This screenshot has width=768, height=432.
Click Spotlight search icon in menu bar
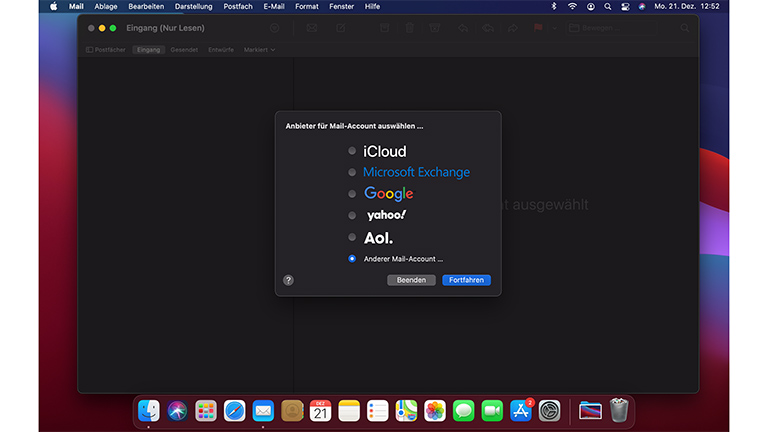(x=607, y=6)
